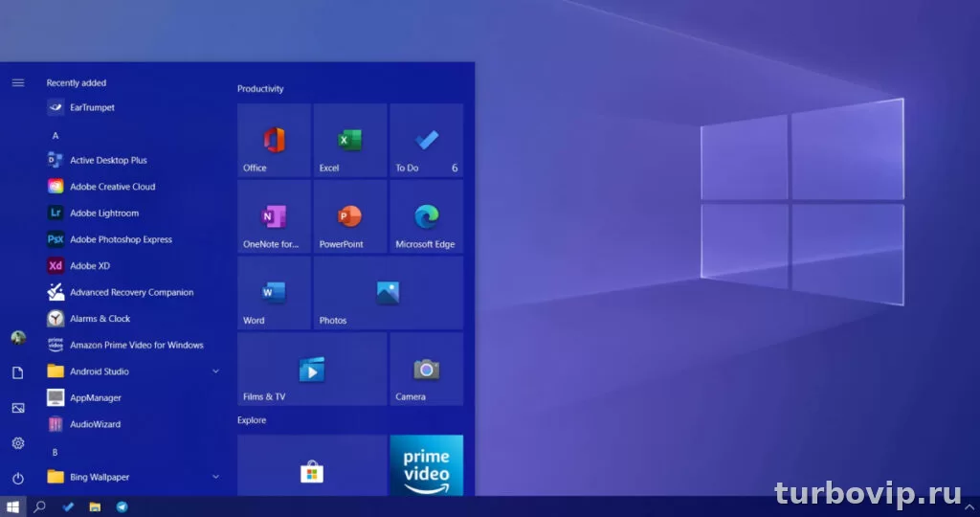Click the 'Bing Wallpaper' folder name

point(100,477)
